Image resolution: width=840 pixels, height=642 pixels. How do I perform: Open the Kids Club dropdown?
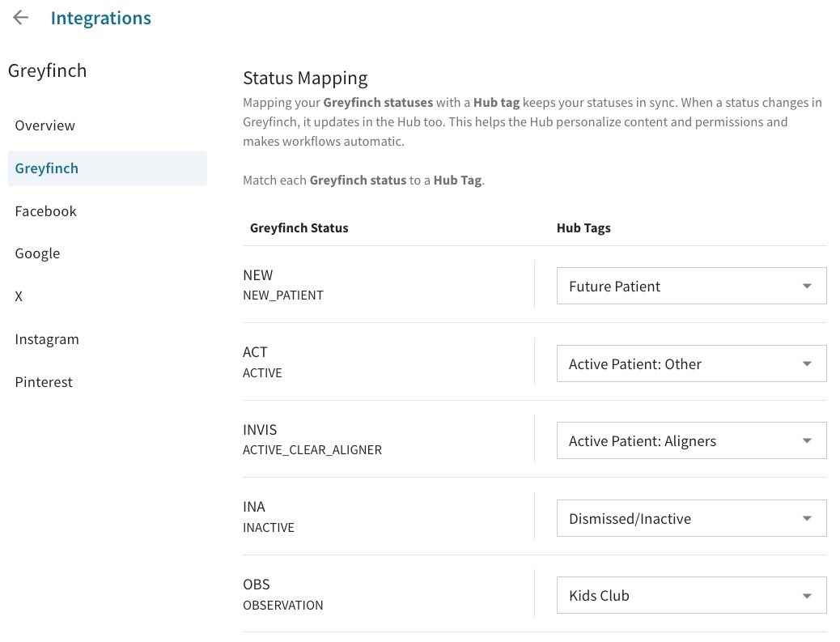692,595
